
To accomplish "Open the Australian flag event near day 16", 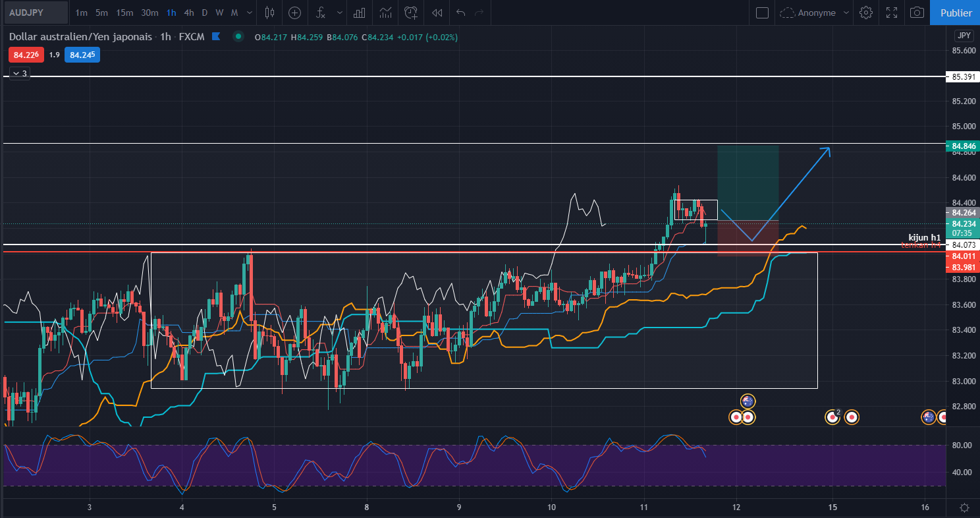I will point(929,417).
